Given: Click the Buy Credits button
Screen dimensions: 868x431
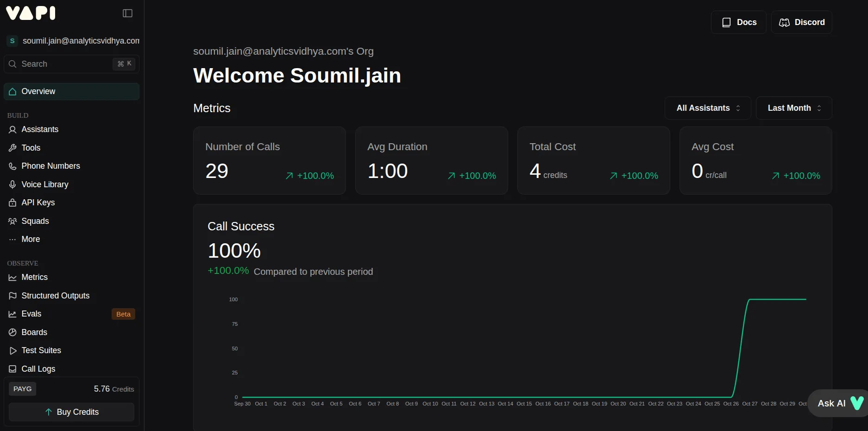Looking at the screenshot, I should (71, 412).
